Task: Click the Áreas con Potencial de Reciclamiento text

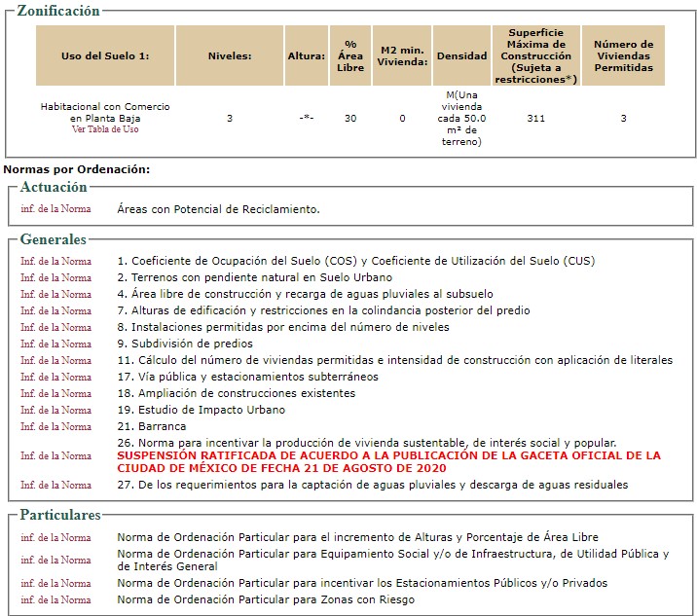Action: pyautogui.click(x=218, y=209)
